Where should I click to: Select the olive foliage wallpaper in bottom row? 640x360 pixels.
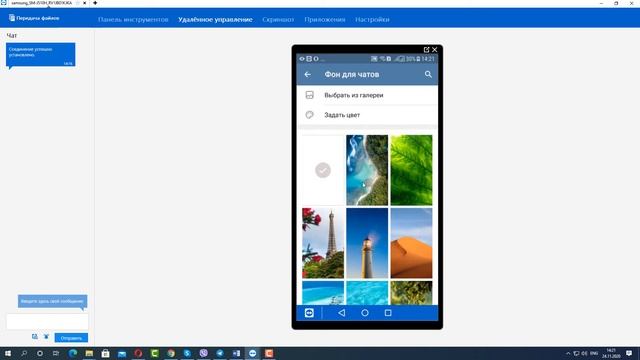point(411,293)
